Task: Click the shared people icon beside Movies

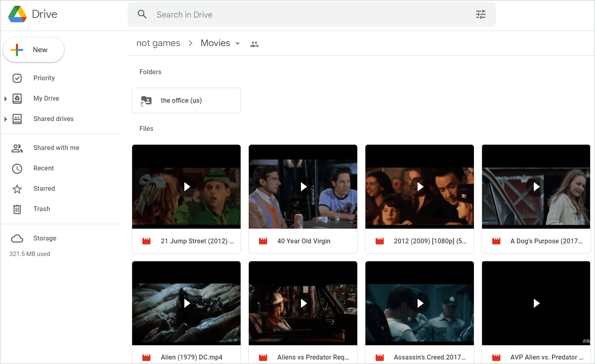Action: click(x=254, y=44)
